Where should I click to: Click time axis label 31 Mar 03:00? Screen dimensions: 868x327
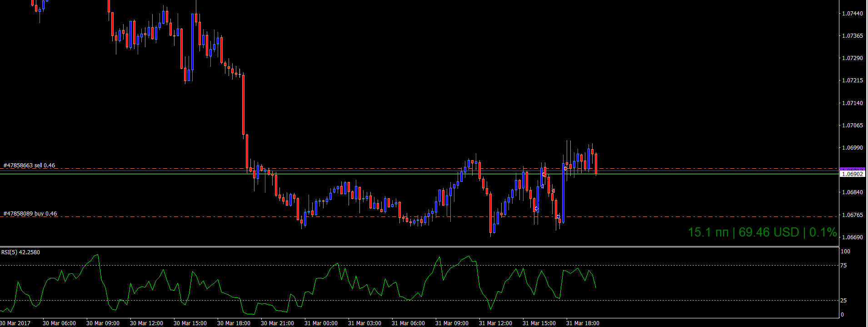tap(365, 323)
